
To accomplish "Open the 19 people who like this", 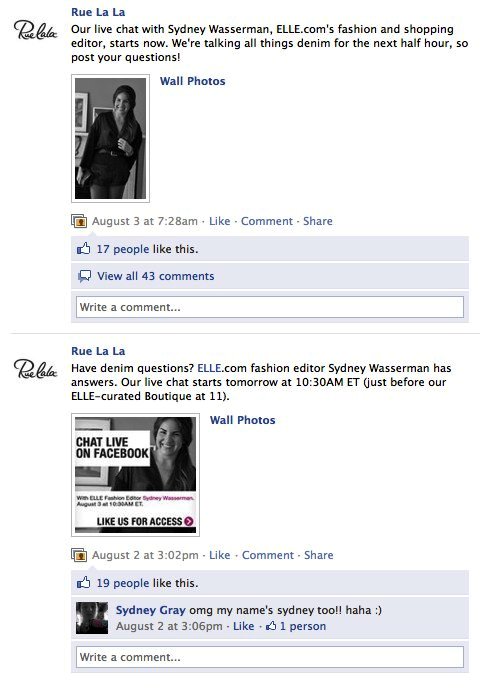I will tap(123, 583).
